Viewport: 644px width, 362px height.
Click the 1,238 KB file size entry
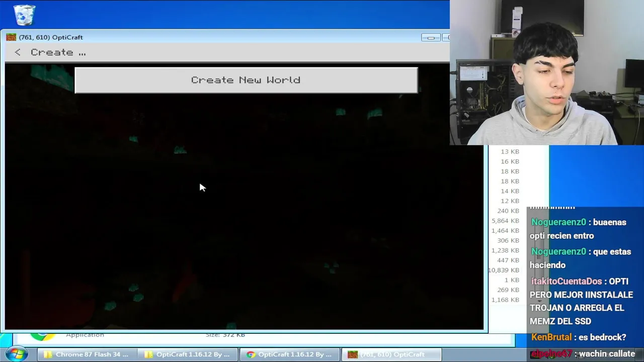pos(505,250)
